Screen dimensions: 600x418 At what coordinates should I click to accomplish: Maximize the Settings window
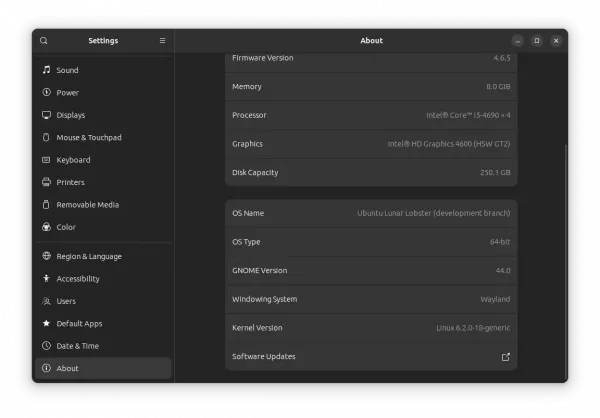pos(537,41)
